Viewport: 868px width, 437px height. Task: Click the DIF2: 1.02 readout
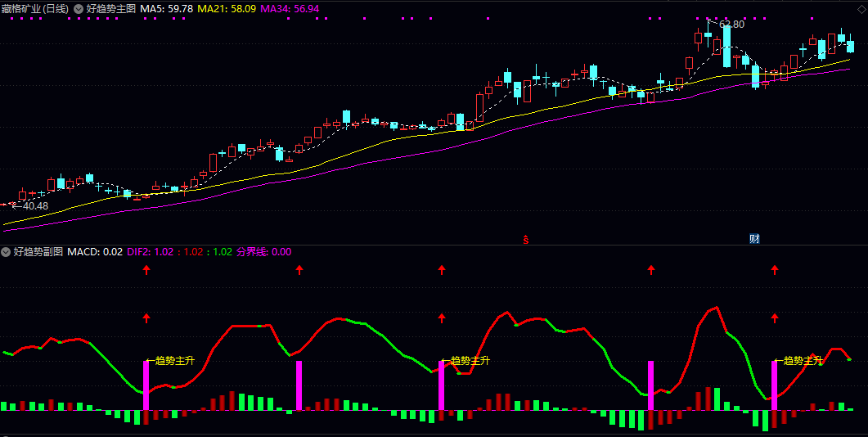(150, 252)
